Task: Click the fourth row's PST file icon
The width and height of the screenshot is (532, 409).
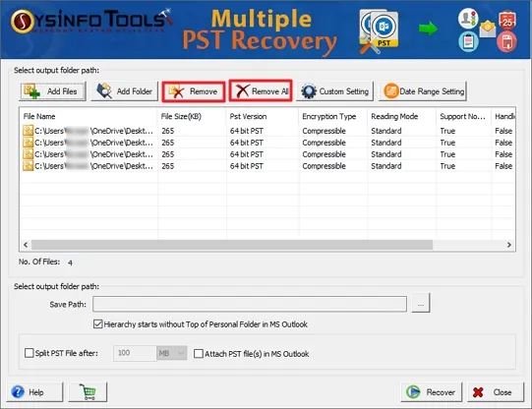Action: point(28,166)
